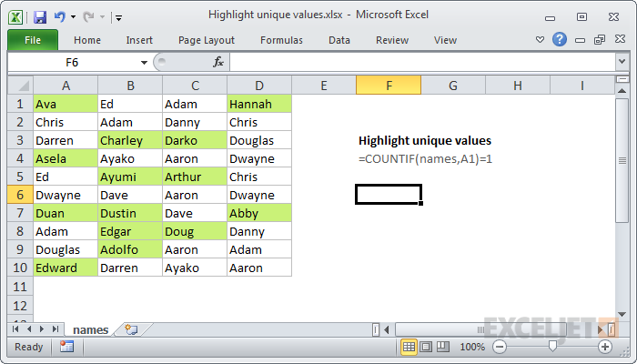Open Microsoft Excel Help
Screen dimensions: 637x364
pyautogui.click(x=560, y=39)
